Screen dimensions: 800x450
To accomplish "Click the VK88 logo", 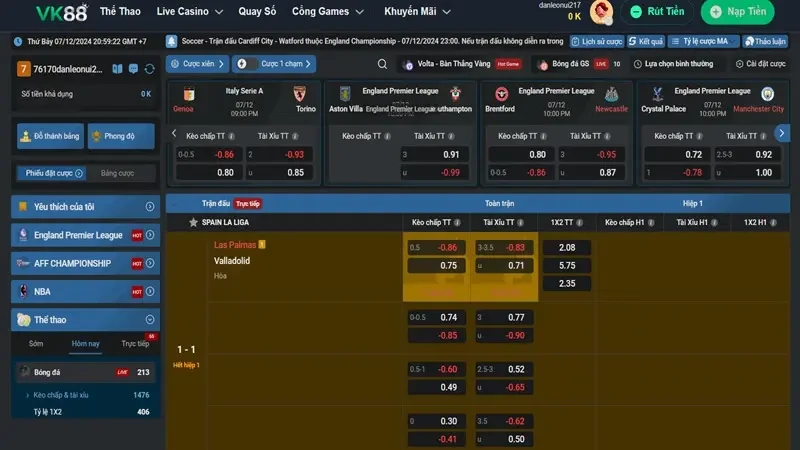I will tap(46, 12).
